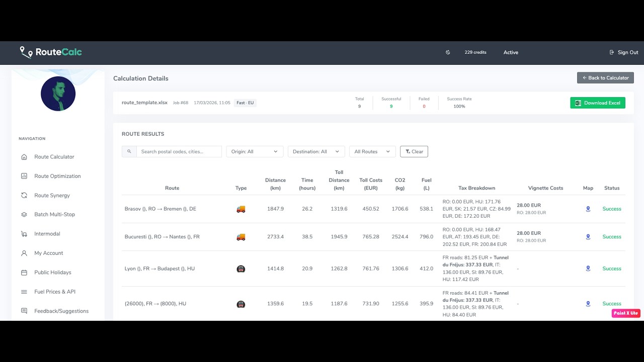Click the Route Calculator home icon

24,157
